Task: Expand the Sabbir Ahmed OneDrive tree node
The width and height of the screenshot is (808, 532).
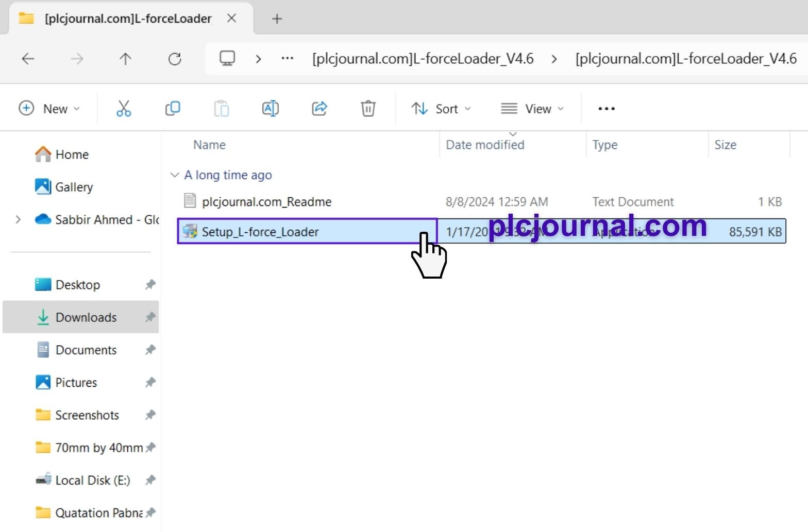Action: [18, 219]
